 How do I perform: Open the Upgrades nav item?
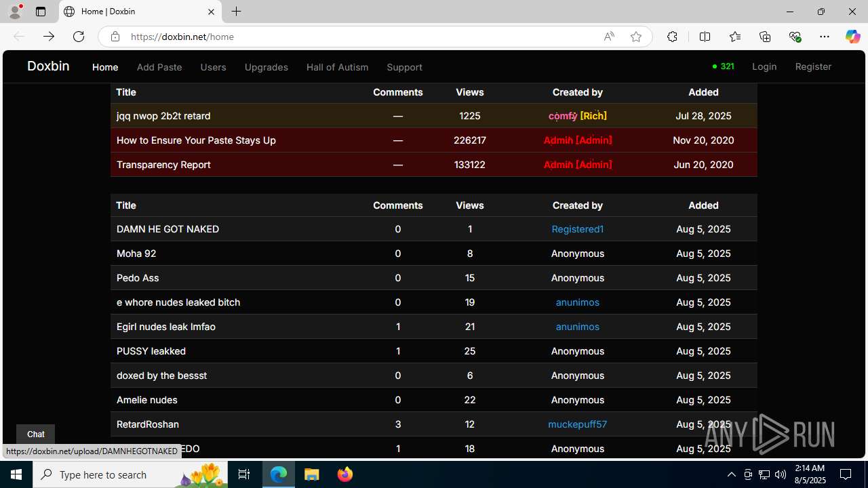tap(266, 67)
